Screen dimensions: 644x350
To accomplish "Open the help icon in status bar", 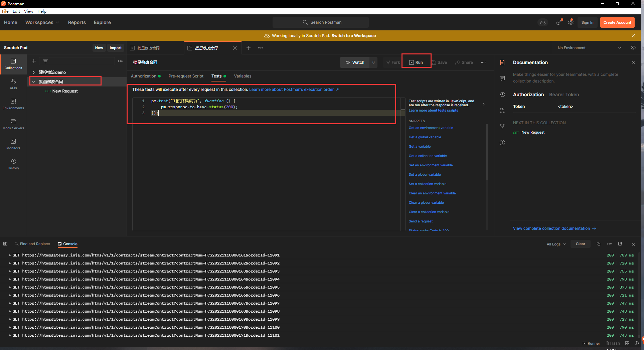I will (x=637, y=343).
